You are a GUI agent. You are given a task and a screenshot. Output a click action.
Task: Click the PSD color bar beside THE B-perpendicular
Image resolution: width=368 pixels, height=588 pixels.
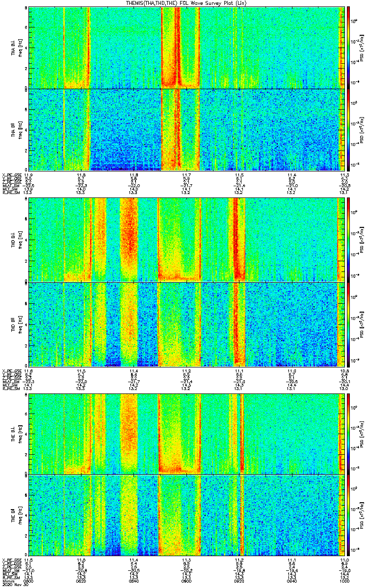click(349, 434)
